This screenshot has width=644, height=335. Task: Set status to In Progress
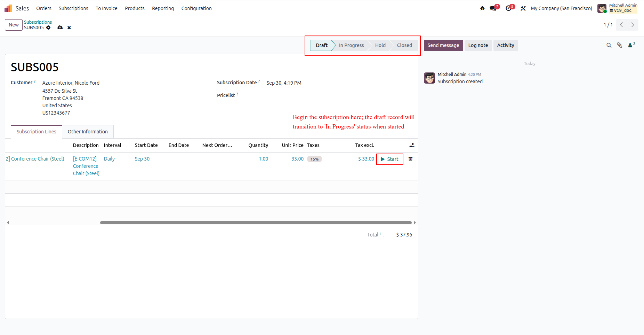pos(351,45)
